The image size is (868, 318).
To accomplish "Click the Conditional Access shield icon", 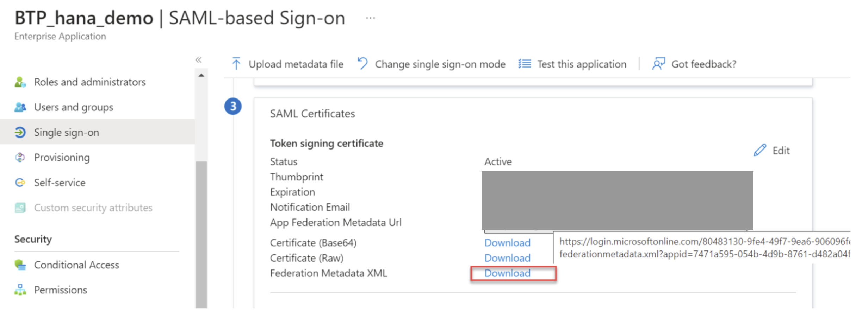I will click(20, 265).
